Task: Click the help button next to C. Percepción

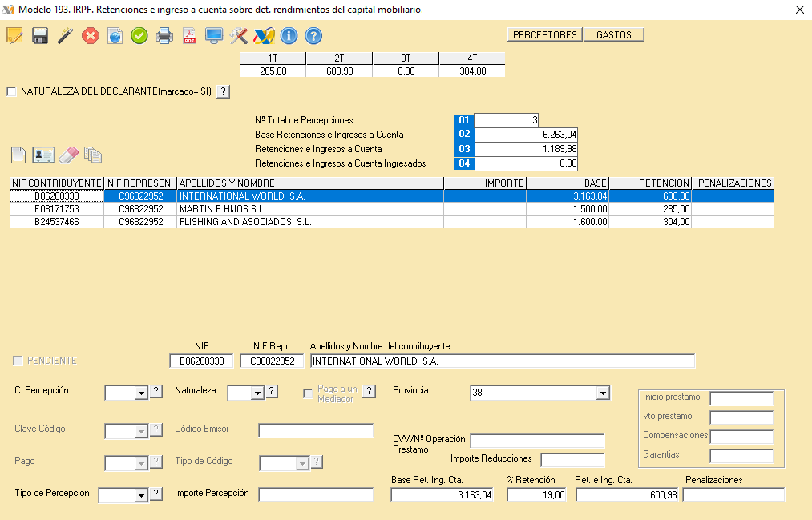Action: 156,392
